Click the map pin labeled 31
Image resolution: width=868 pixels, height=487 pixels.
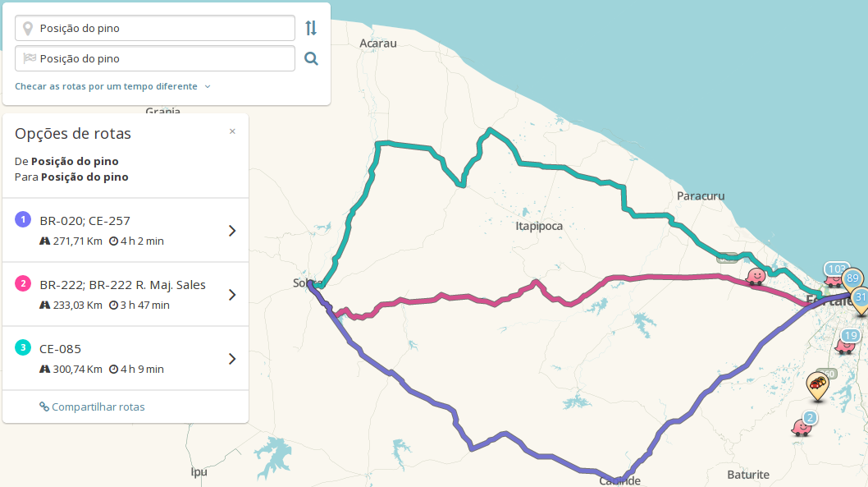pos(861,301)
